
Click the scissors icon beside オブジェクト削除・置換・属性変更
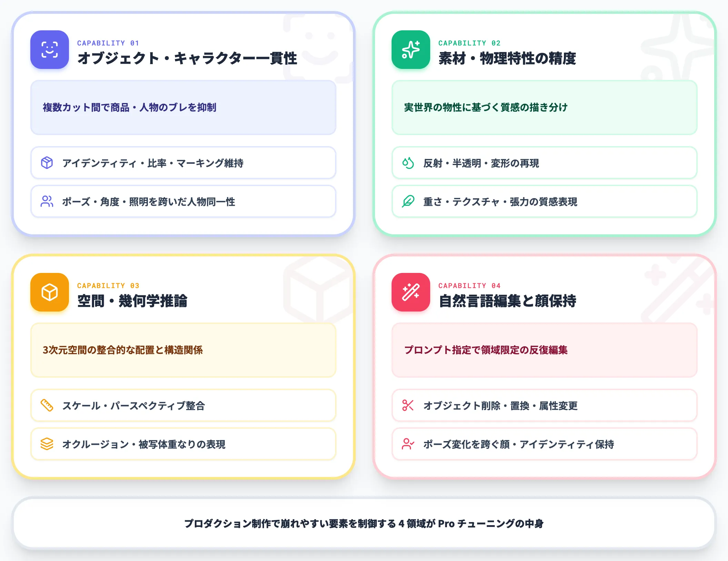(x=408, y=405)
